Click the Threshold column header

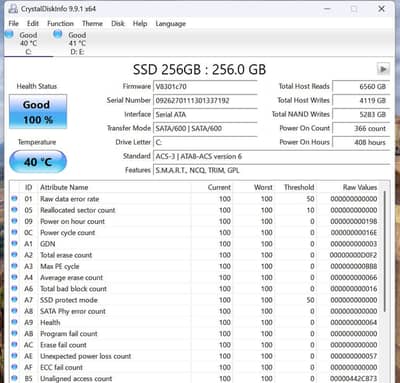[295, 187]
